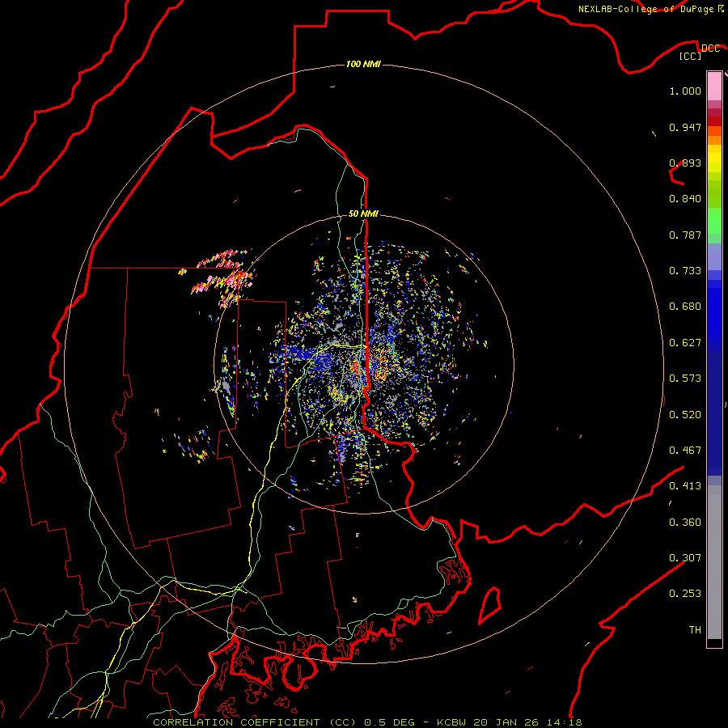728x728 pixels.
Task: Click the 100 NMI range ring label
Action: [x=363, y=64]
